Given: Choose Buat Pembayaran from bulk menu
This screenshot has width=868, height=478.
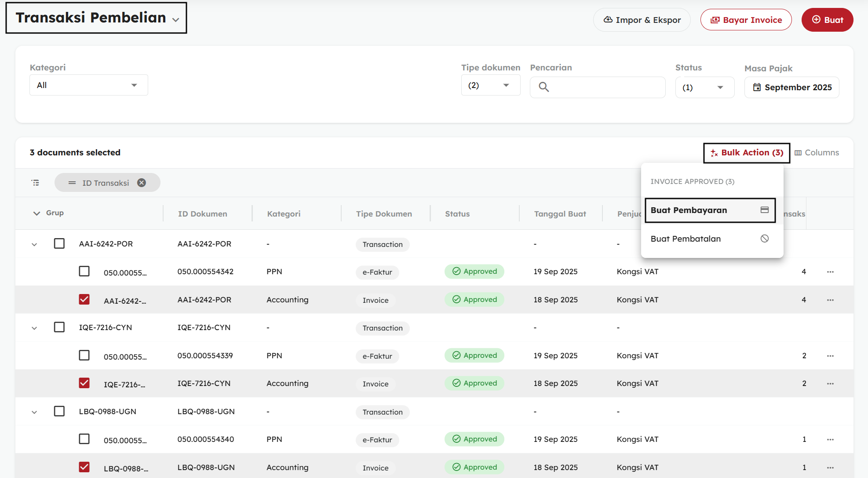Looking at the screenshot, I should point(689,210).
